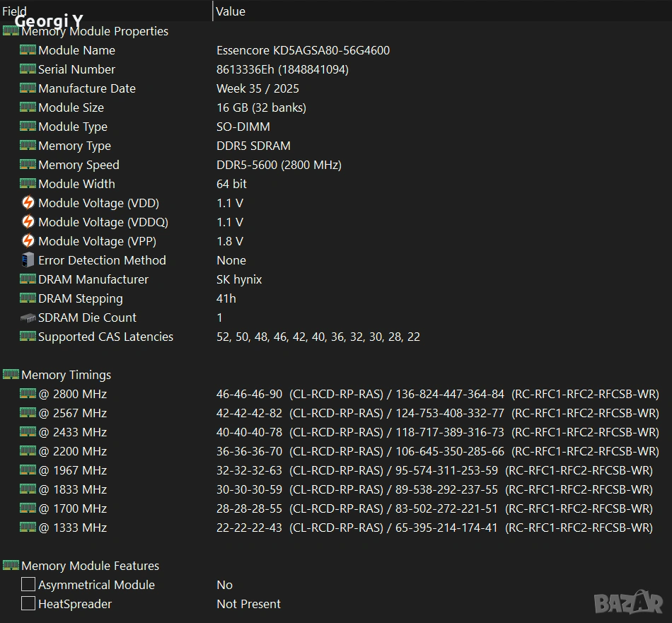Click the @ 2800 MHz timing icon
The width and height of the screenshot is (672, 623).
point(28,394)
